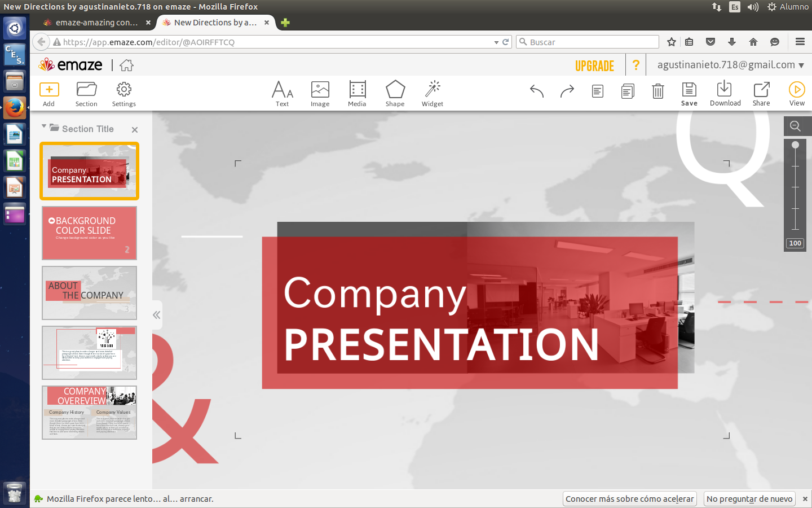Open URL bar history dropdown arrow
This screenshot has height=508, width=812.
[496, 42]
